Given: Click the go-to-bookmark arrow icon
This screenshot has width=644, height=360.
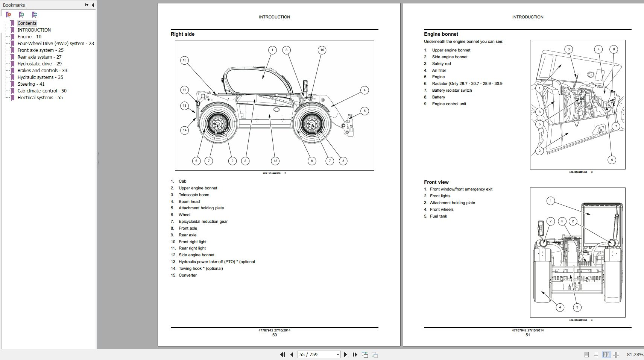Looking at the screenshot, I should pos(35,15).
